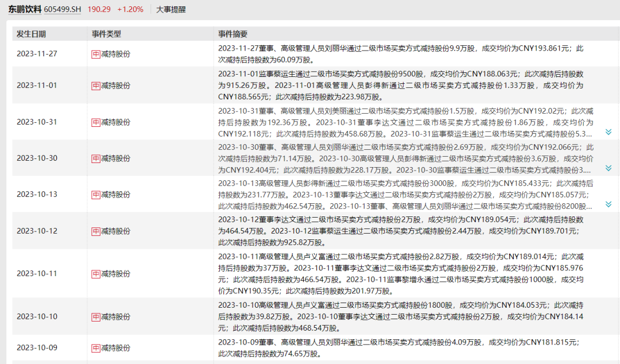Click the stock price 190.29
Screen dimensions: 620x364
pyautogui.click(x=99, y=9)
